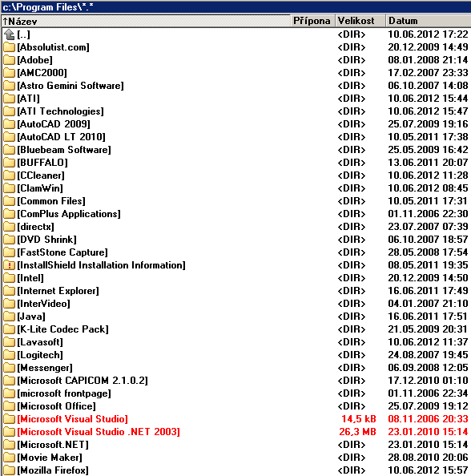This screenshot has height=476, width=471.
Task: Select the red [Microsoft Visual Studio] entry
Action: [73, 419]
